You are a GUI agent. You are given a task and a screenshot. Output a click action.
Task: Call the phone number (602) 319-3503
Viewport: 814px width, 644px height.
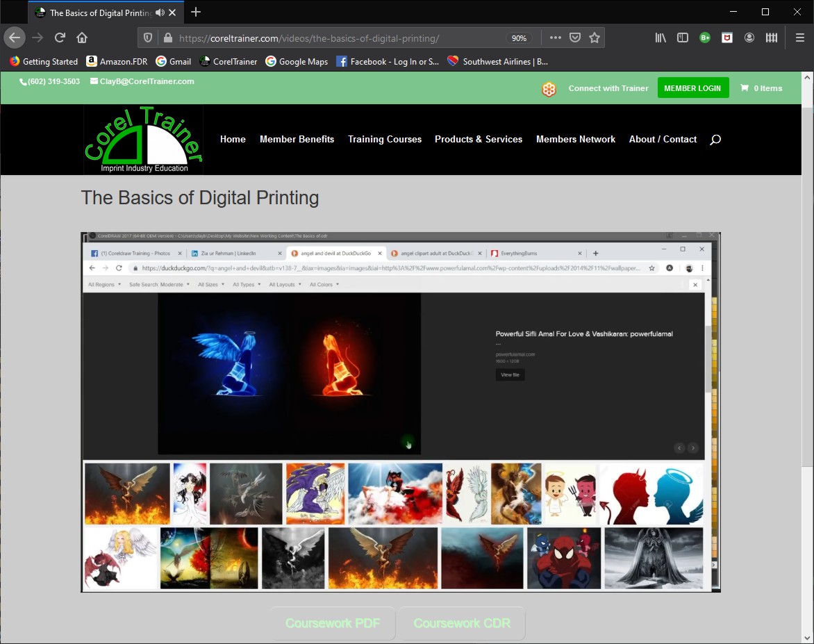coord(50,81)
